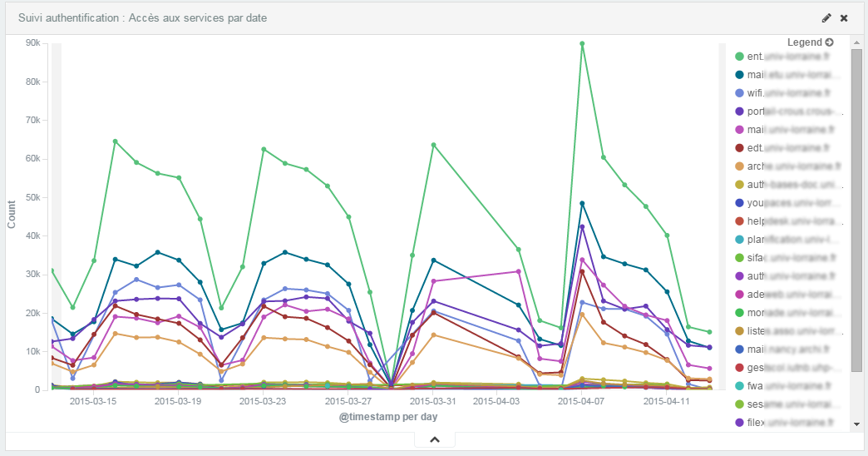
Task: Click the purple dot for portail-crous entry
Action: 738,112
